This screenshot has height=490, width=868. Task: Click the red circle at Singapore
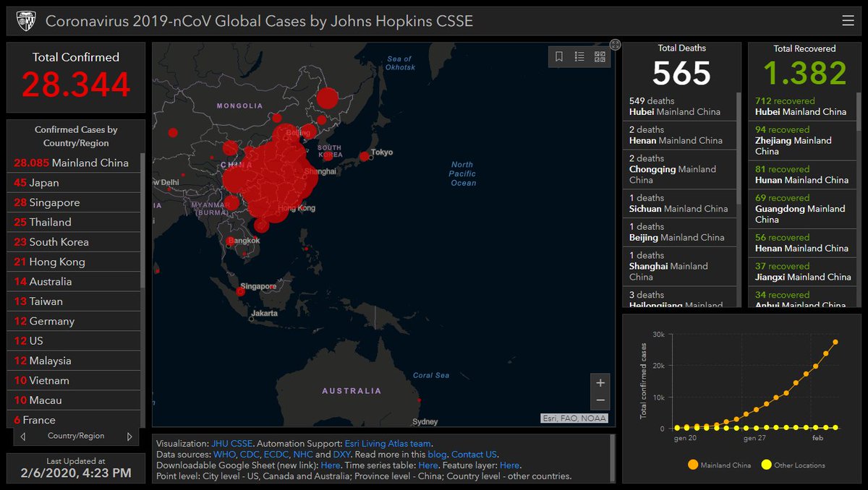point(241,291)
